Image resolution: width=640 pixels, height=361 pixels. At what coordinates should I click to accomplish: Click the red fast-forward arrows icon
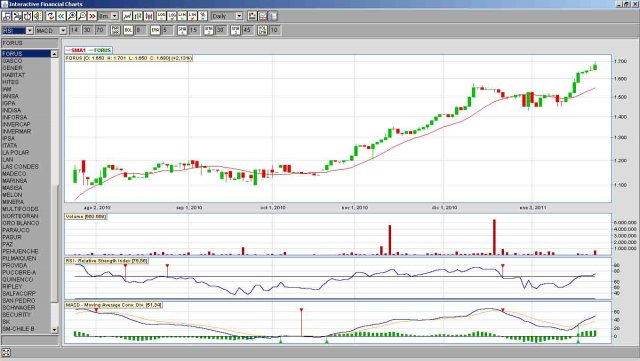coord(93,16)
